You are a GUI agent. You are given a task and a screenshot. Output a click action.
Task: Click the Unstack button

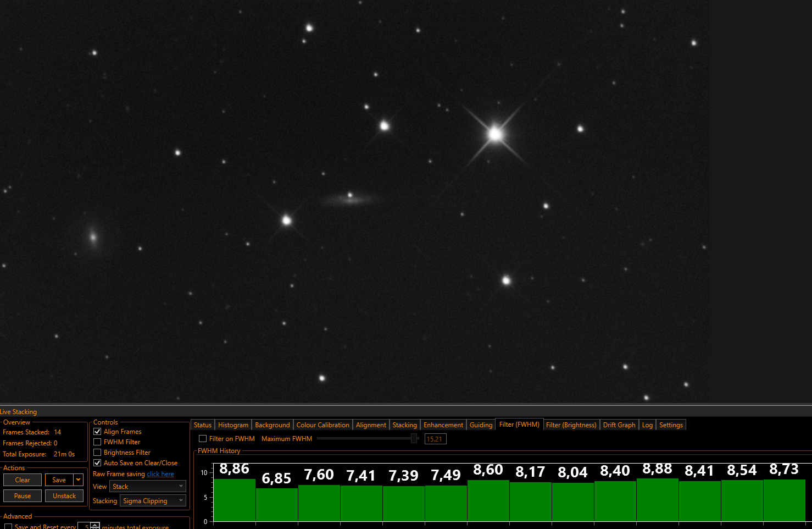(x=64, y=496)
